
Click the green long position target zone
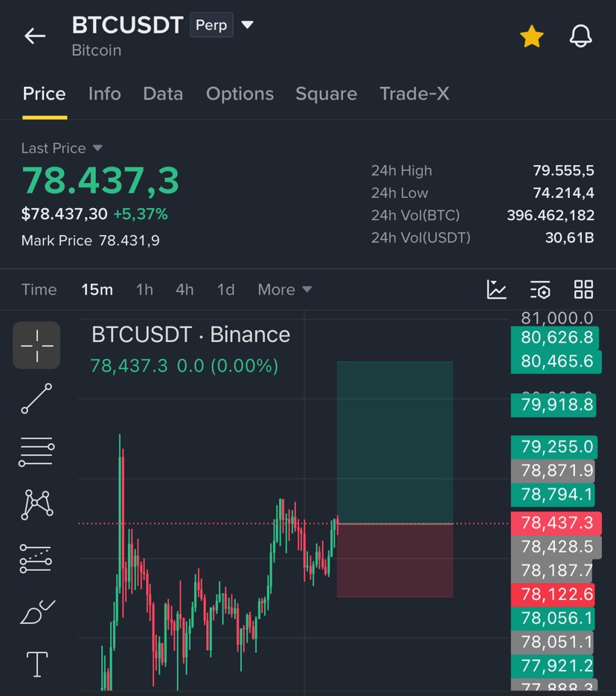(x=395, y=442)
